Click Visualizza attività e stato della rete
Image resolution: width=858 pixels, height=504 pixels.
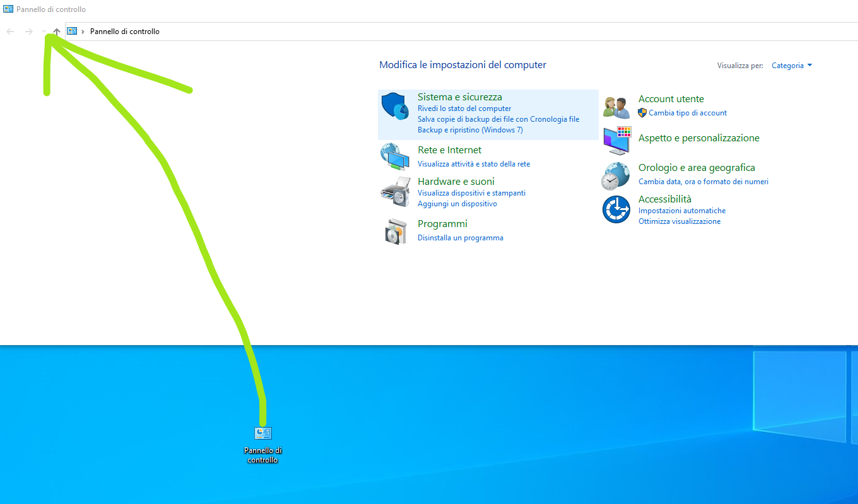pos(474,164)
